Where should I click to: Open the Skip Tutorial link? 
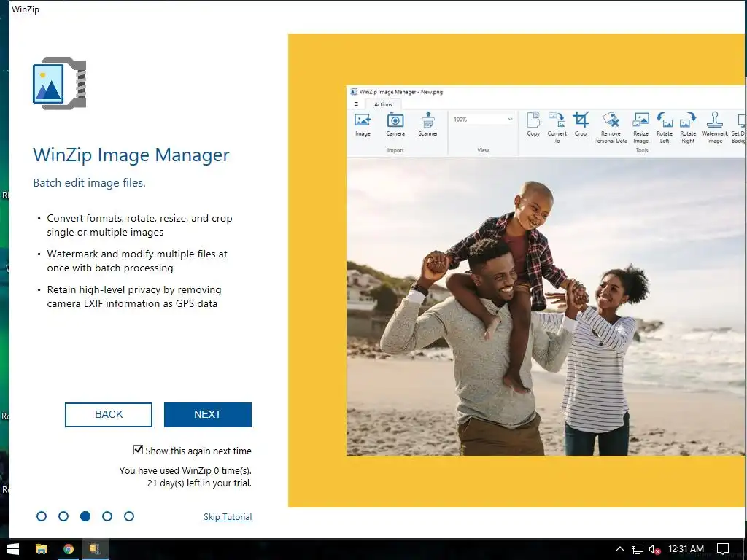pos(228,517)
